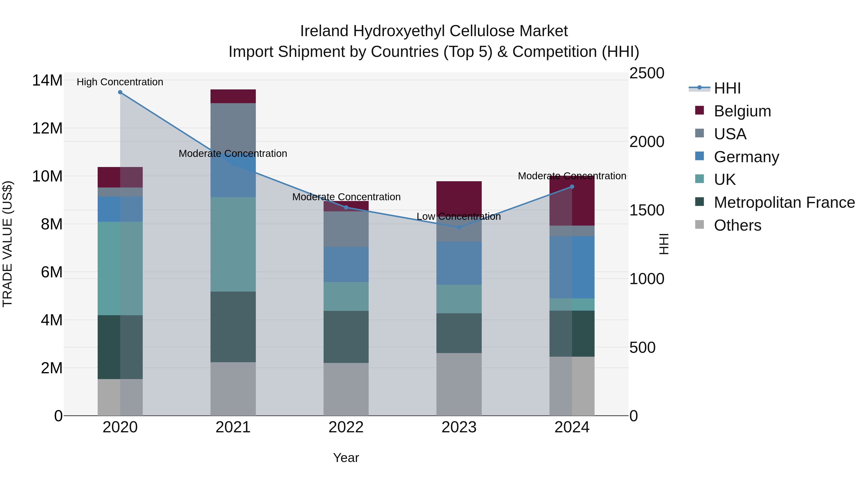Image resolution: width=868 pixels, height=488 pixels.
Task: Click the 2023 Others bar segment
Action: pos(459,384)
